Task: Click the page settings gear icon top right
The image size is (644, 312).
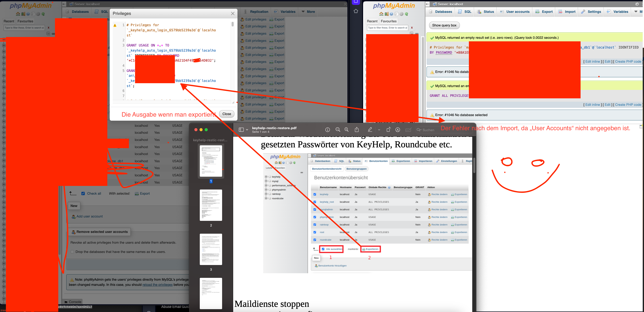Action: click(x=637, y=4)
